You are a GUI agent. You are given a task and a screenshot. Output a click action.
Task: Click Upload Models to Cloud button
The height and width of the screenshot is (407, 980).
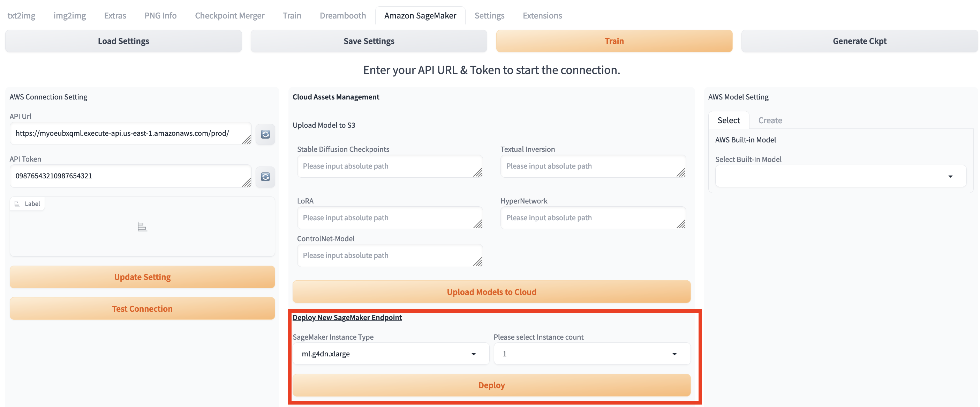pos(491,292)
